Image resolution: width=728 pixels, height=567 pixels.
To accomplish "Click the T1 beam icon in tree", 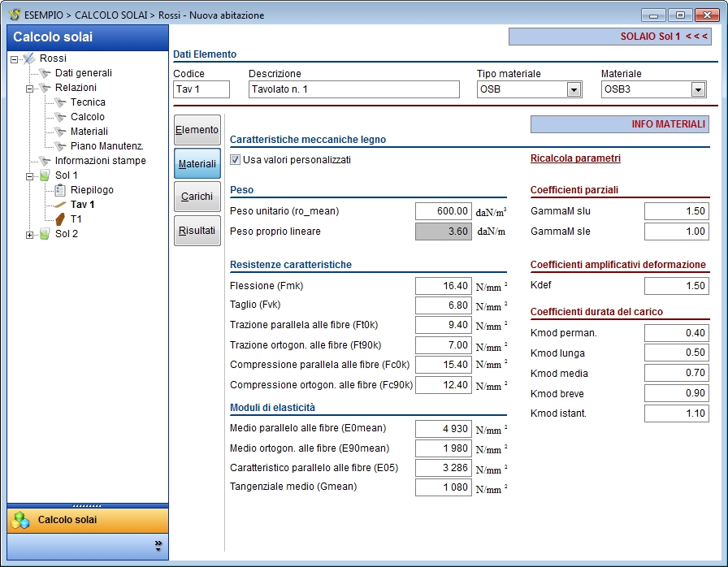I will [x=60, y=219].
